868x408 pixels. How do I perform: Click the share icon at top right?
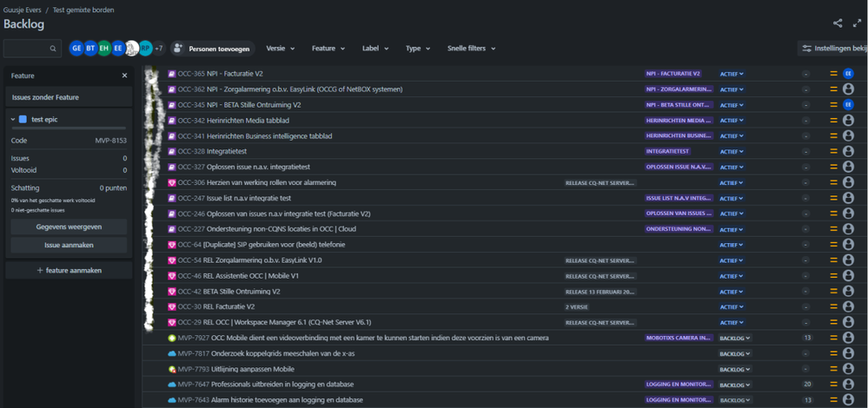click(x=838, y=23)
